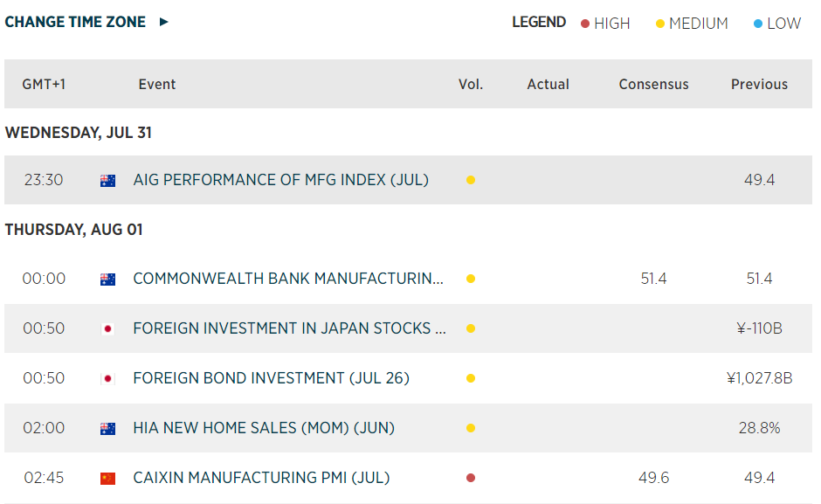Expand the Change Time Zone arrow
This screenshot has height=504, width=821.
(163, 22)
